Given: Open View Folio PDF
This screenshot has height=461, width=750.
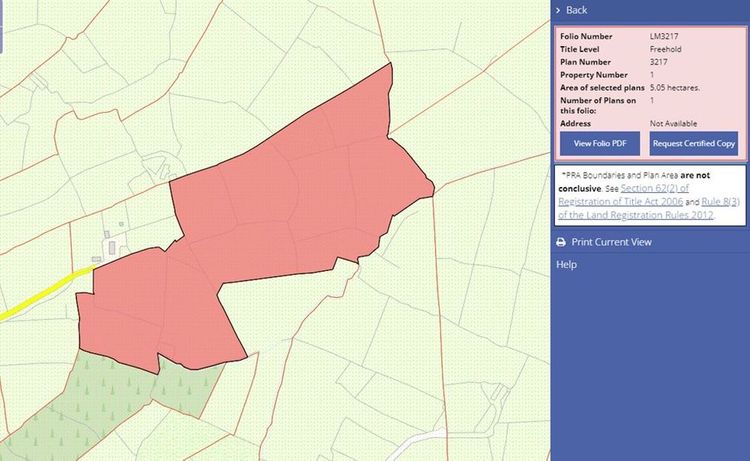Looking at the screenshot, I should [600, 143].
